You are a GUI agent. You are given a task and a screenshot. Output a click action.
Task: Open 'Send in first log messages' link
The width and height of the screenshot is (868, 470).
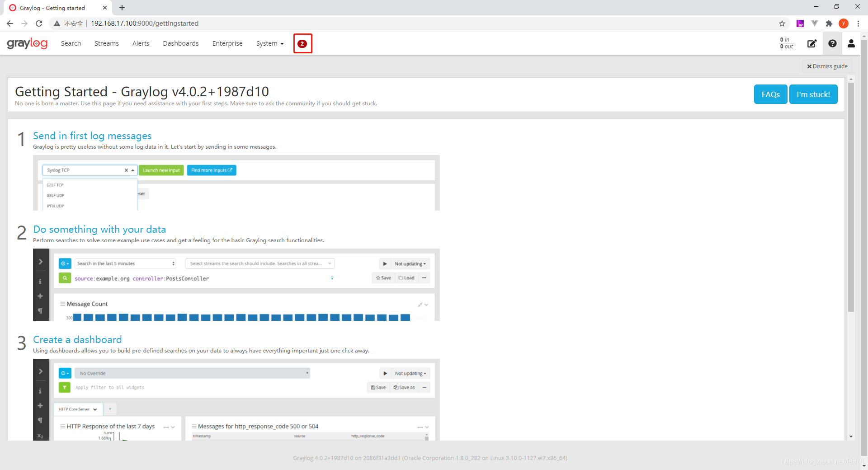[x=92, y=136]
